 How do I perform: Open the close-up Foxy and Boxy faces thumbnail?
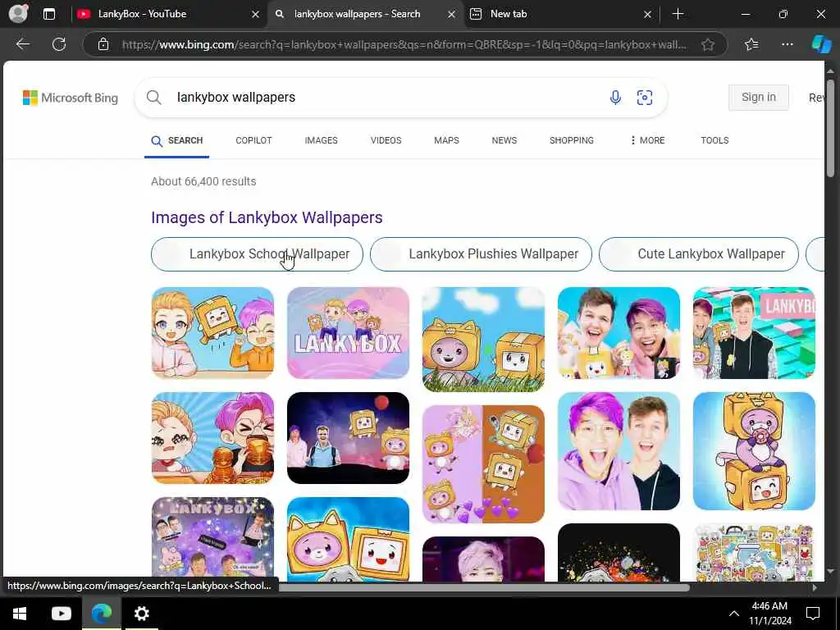tap(348, 539)
